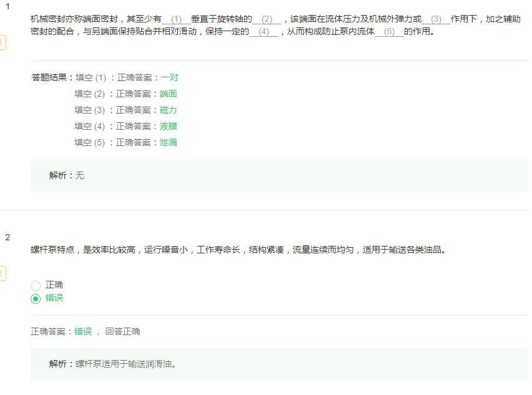Click the 回答正确 result text
Screen dimensions: 532x395
click(x=122, y=331)
